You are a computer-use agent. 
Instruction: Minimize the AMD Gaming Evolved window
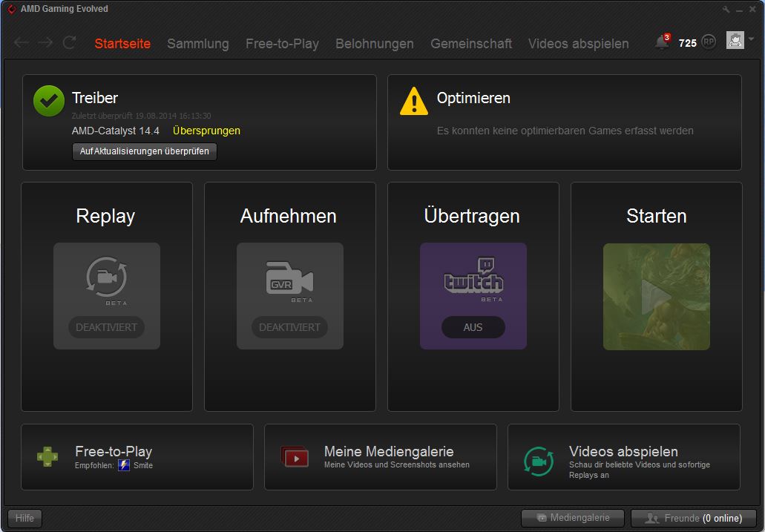coord(740,10)
